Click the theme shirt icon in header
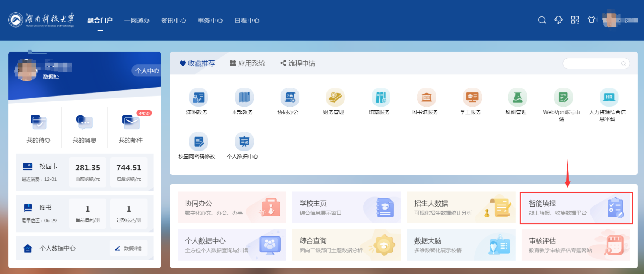The width and height of the screenshot is (644, 274). (x=591, y=20)
